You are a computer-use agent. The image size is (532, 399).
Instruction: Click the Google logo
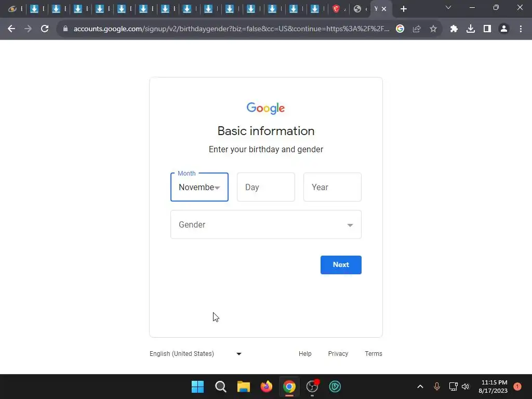coord(265,108)
